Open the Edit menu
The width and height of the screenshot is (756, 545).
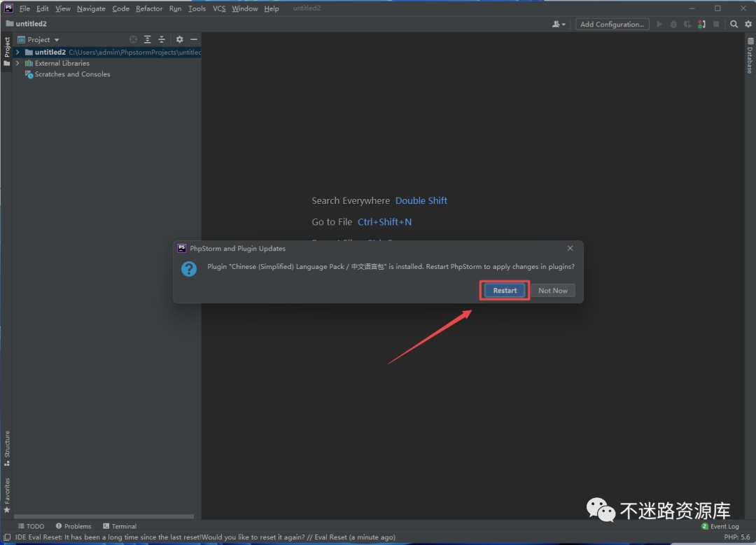pyautogui.click(x=43, y=8)
